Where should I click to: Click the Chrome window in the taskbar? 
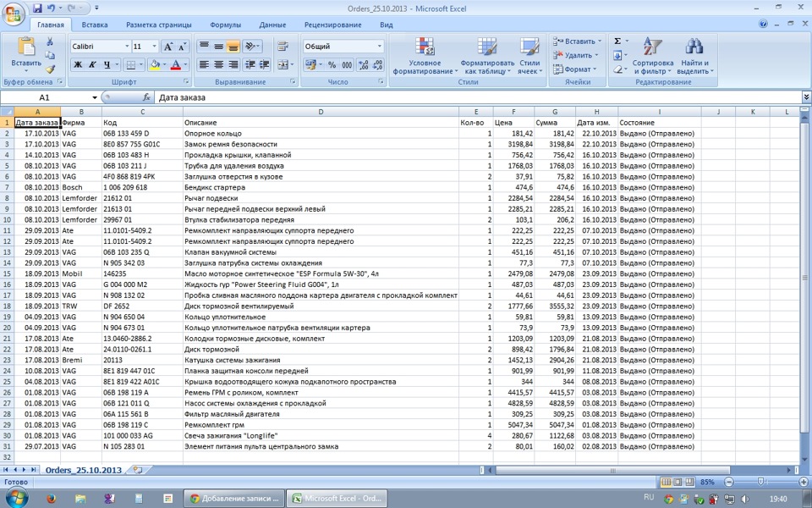coord(233,499)
